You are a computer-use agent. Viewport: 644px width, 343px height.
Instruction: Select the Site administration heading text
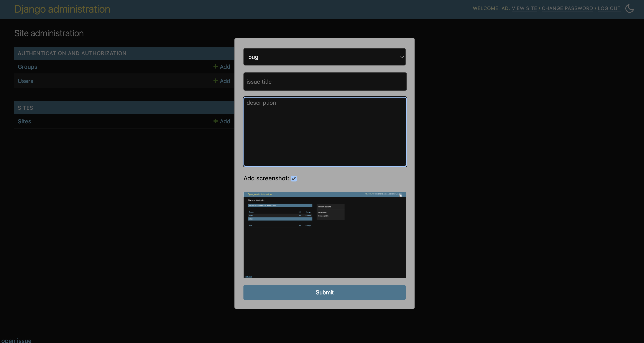[x=49, y=33]
